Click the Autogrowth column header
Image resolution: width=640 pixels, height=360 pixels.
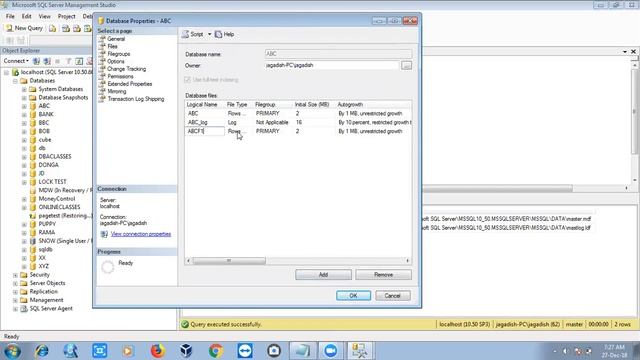click(373, 104)
